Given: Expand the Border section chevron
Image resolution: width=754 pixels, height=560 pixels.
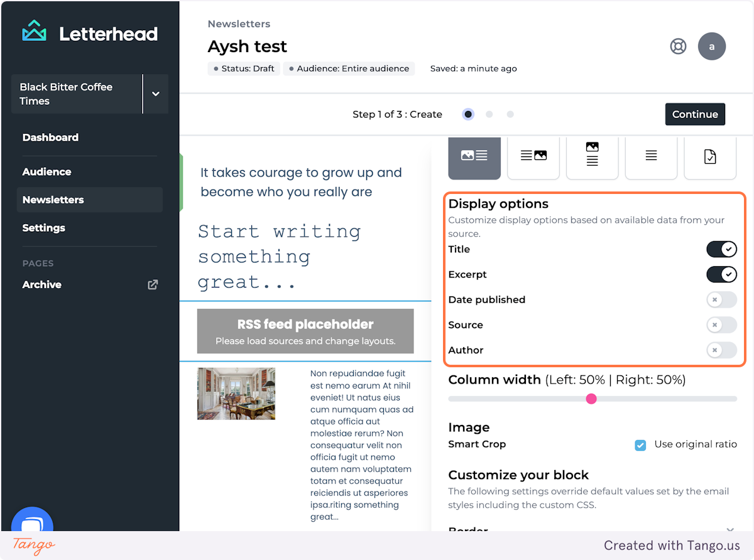Looking at the screenshot, I should [x=730, y=530].
